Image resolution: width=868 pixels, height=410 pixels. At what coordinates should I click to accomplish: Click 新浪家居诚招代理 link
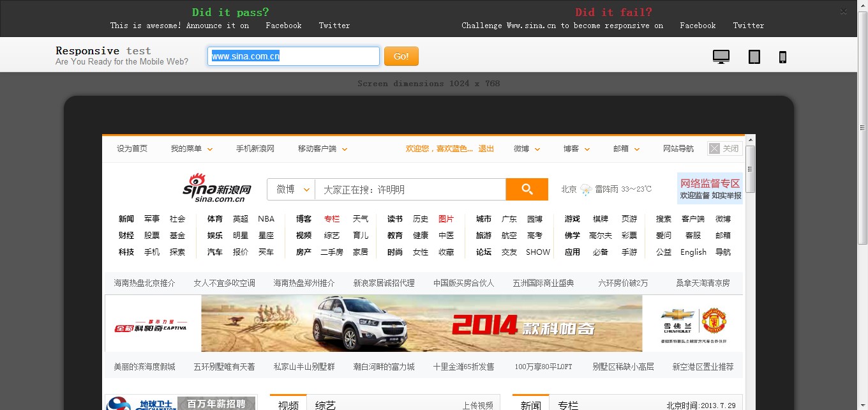pyautogui.click(x=384, y=283)
